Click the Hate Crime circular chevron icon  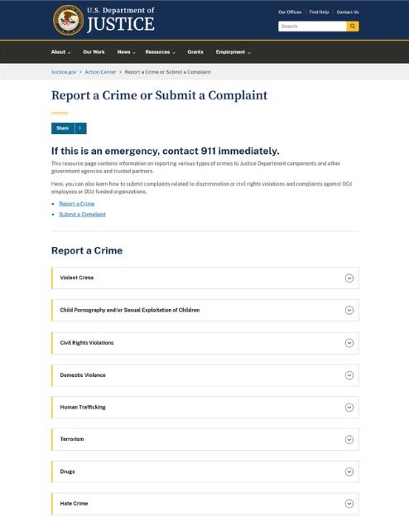click(x=349, y=504)
